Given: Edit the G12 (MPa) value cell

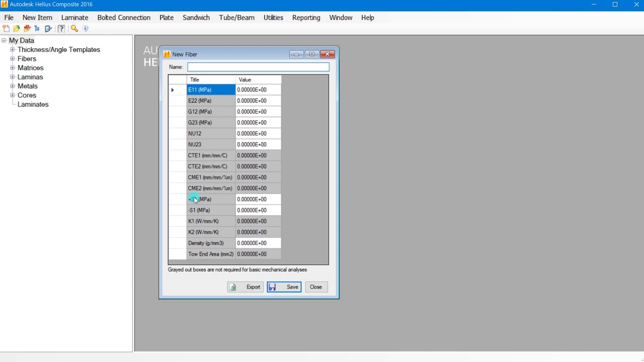Looking at the screenshot, I should point(258,112).
